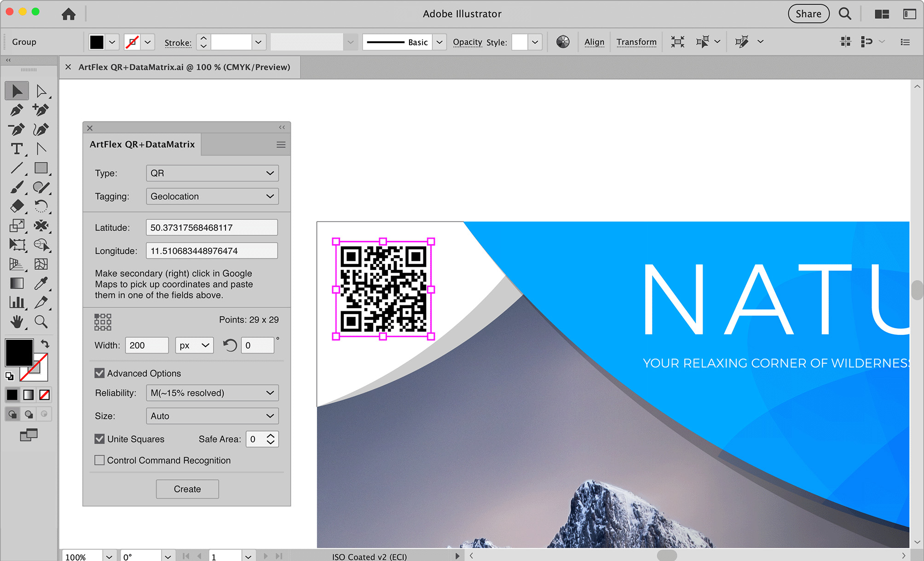
Task: Click the Width input field
Action: pos(147,345)
